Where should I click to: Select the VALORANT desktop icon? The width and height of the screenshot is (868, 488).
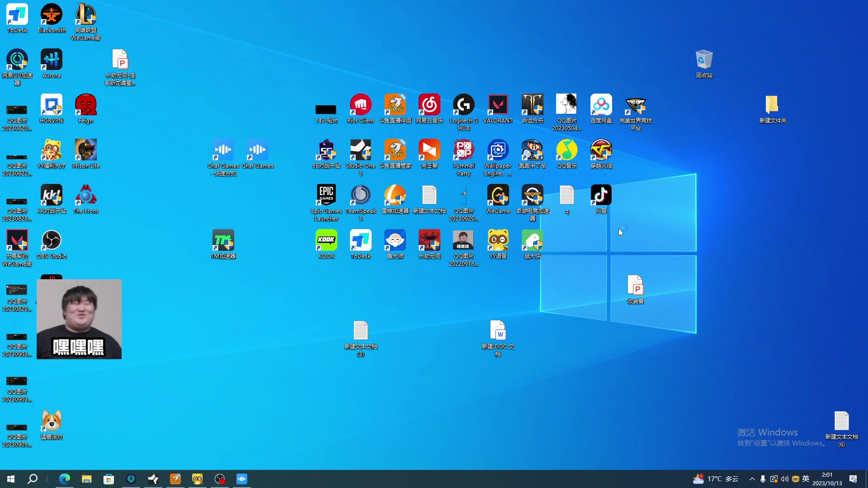498,109
